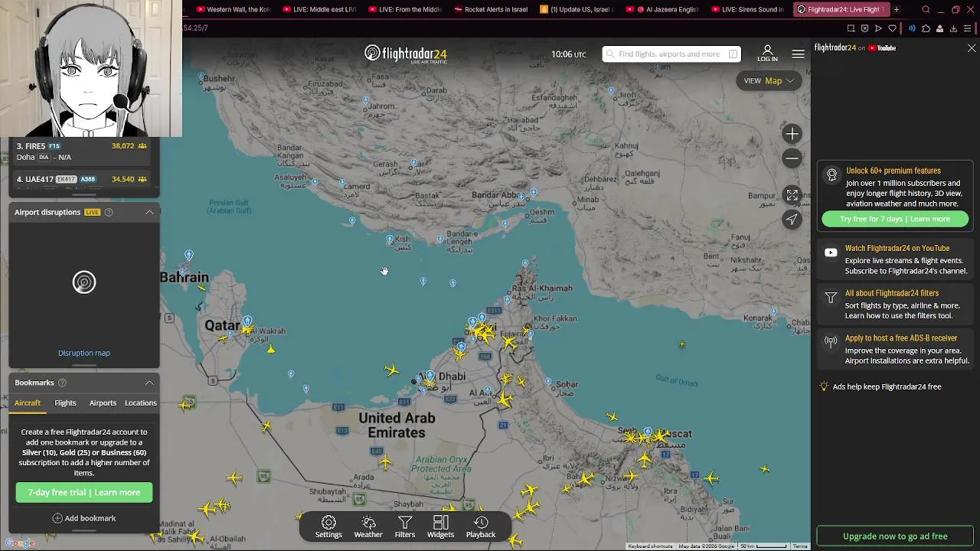The image size is (980, 551).
Task: Open map Keyboard shortcuts link
Action: (x=650, y=546)
